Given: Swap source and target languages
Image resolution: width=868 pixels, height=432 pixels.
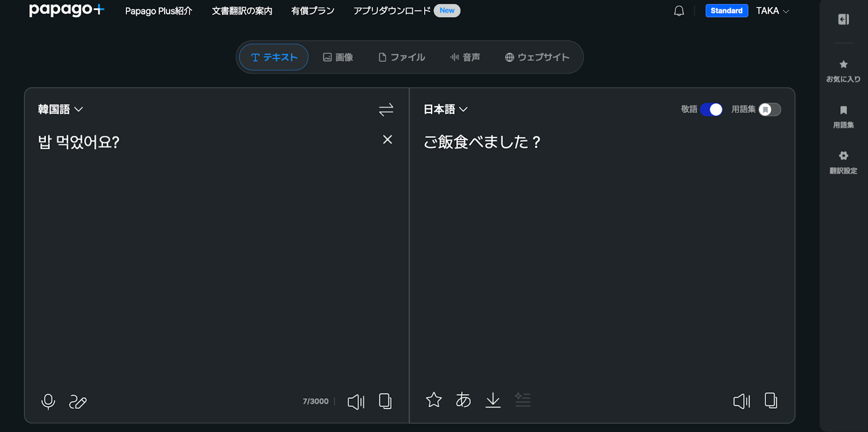Looking at the screenshot, I should (x=386, y=110).
